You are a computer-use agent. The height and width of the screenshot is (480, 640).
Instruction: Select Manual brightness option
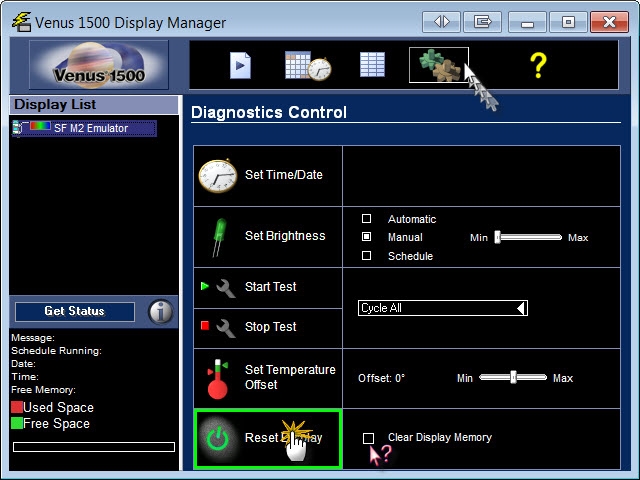[x=367, y=237]
